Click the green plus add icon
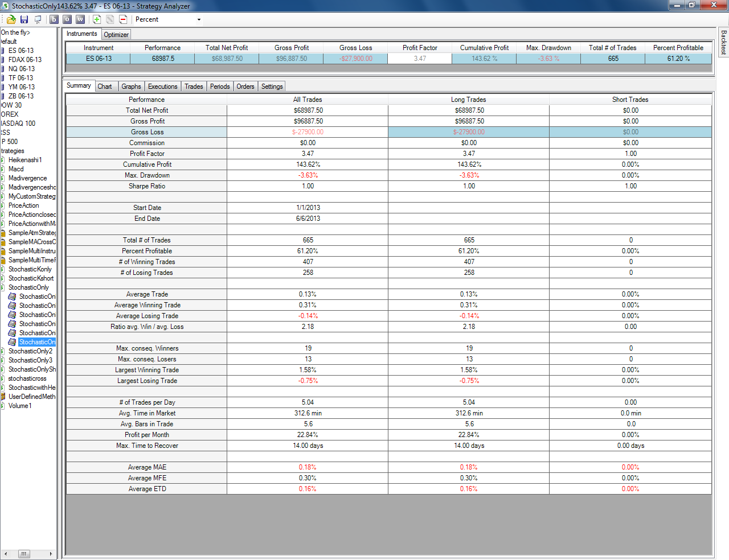Image resolution: width=729 pixels, height=560 pixels. click(97, 19)
